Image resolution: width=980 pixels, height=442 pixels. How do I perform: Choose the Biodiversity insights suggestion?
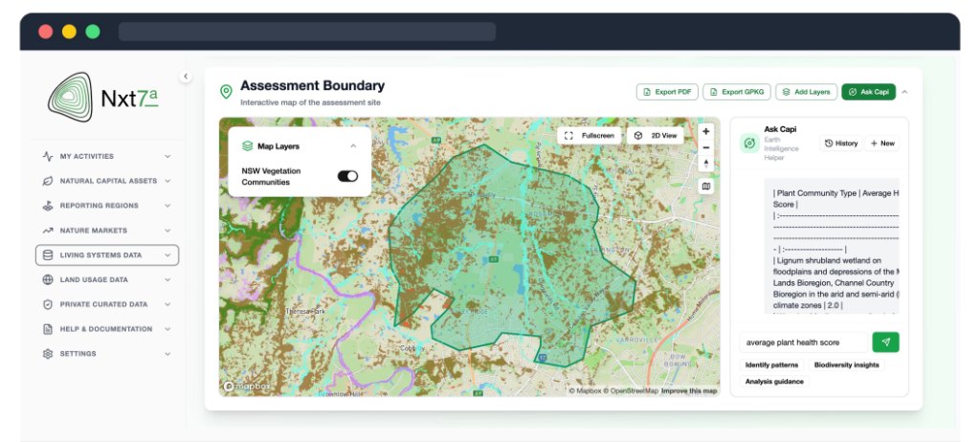pyautogui.click(x=846, y=365)
